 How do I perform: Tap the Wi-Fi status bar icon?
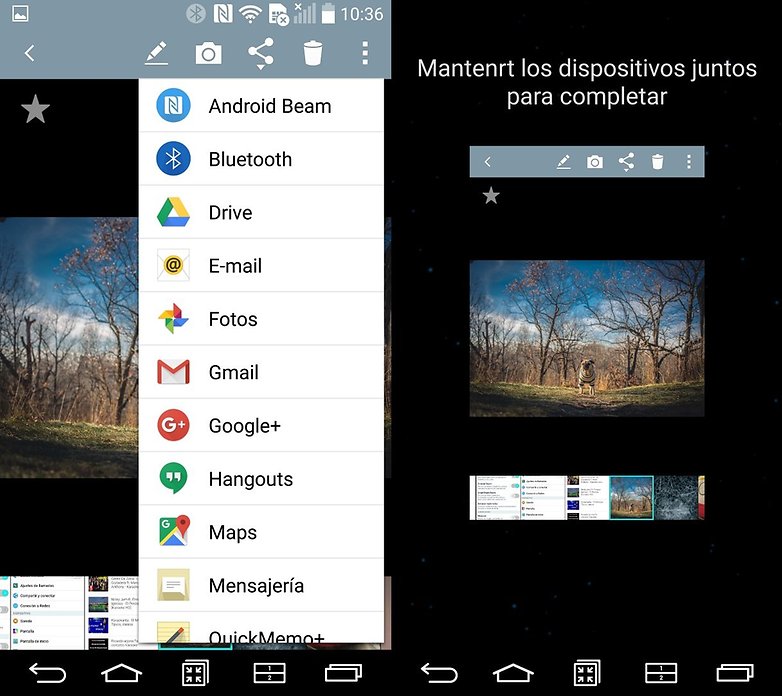click(x=250, y=14)
